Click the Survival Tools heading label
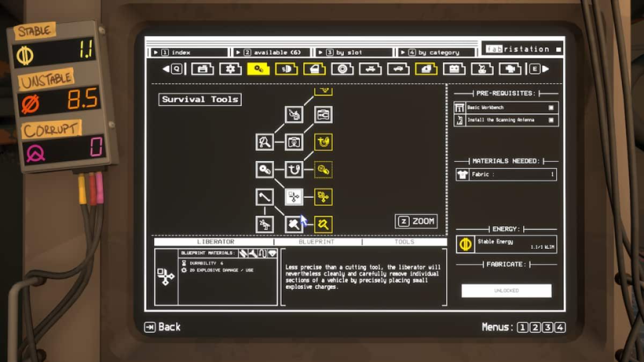 [x=200, y=99]
